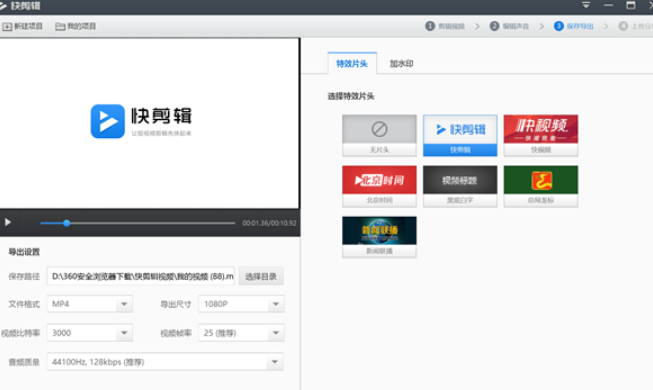This screenshot has width=653, height=390.
Task: Play the video preview
Action: coord(7,222)
